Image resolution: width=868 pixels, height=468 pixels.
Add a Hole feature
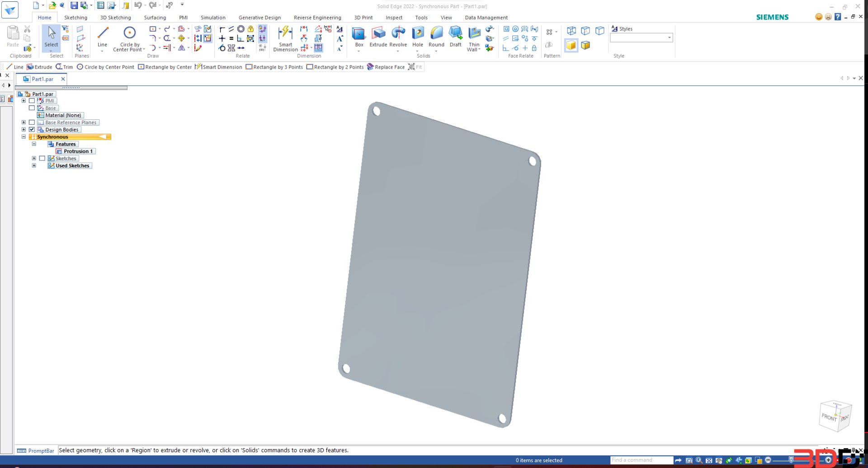tap(418, 37)
